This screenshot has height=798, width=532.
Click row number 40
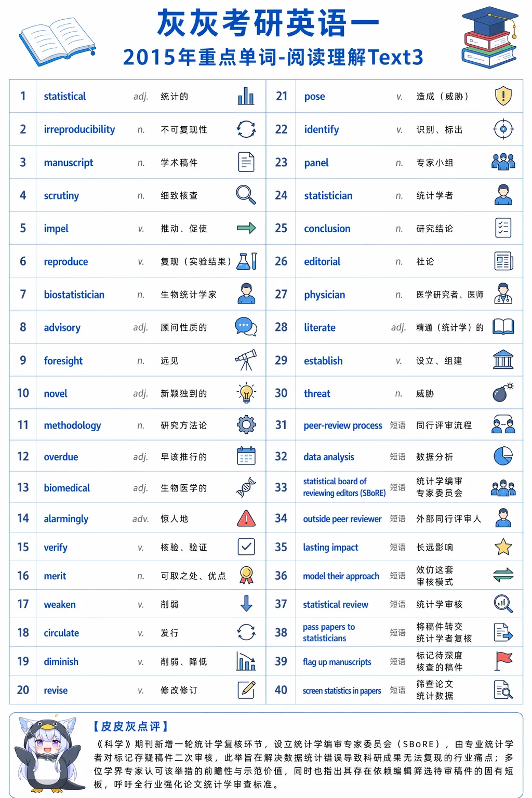[x=281, y=690]
